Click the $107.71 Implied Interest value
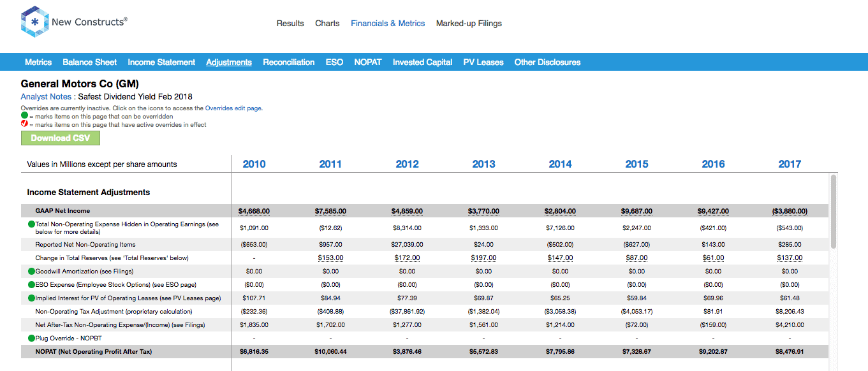This screenshot has width=868, height=371. pyautogui.click(x=254, y=298)
